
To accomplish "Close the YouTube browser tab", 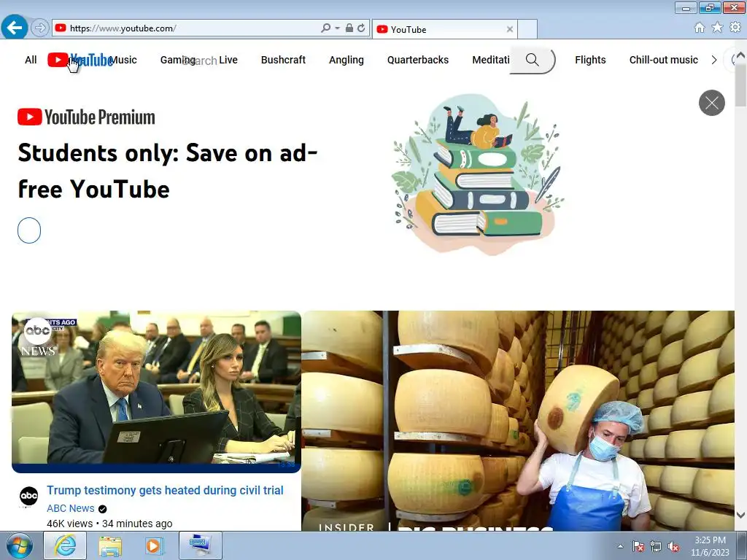I will pos(510,29).
